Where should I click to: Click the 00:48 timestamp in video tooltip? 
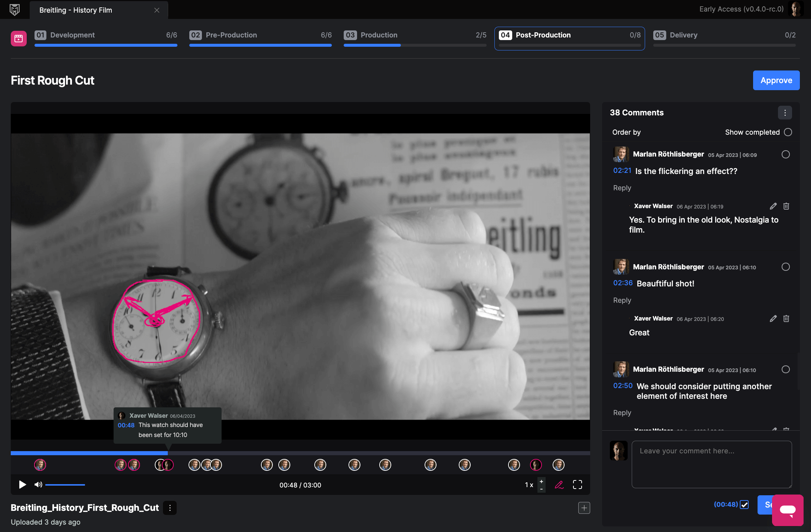point(126,425)
